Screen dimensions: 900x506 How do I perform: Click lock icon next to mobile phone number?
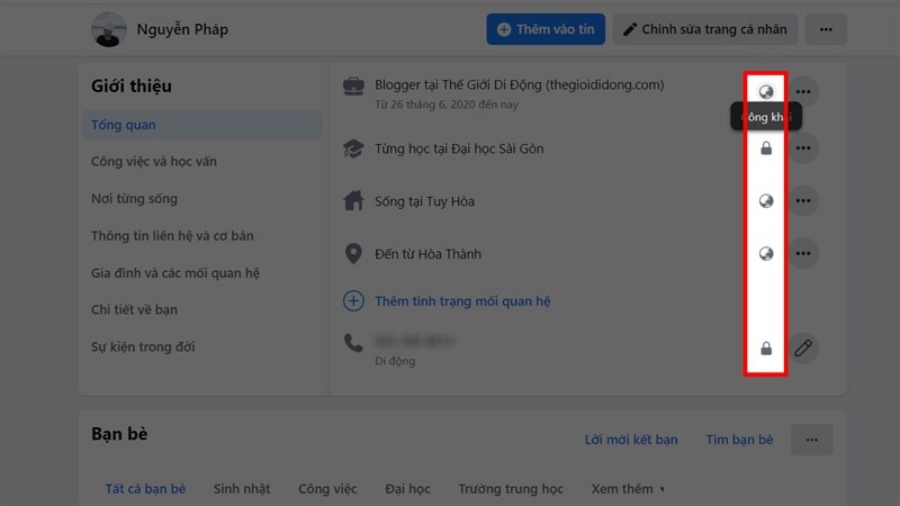(x=766, y=348)
